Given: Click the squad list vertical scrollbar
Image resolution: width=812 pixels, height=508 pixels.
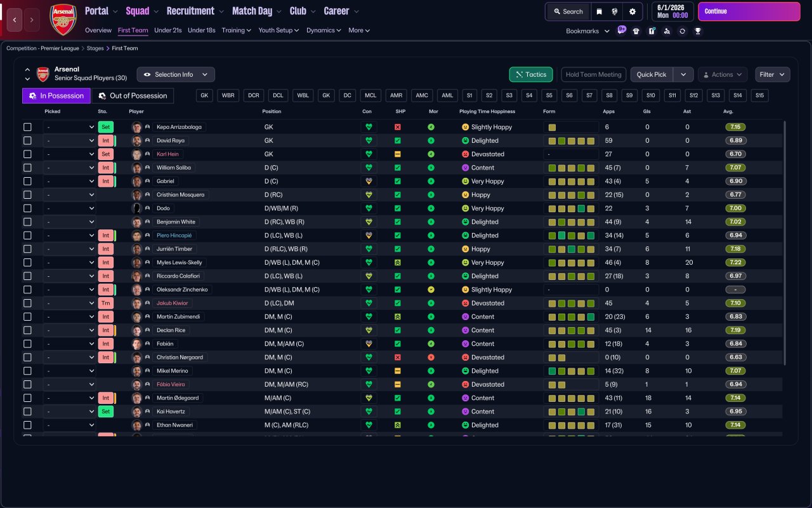Looking at the screenshot, I should (785, 243).
